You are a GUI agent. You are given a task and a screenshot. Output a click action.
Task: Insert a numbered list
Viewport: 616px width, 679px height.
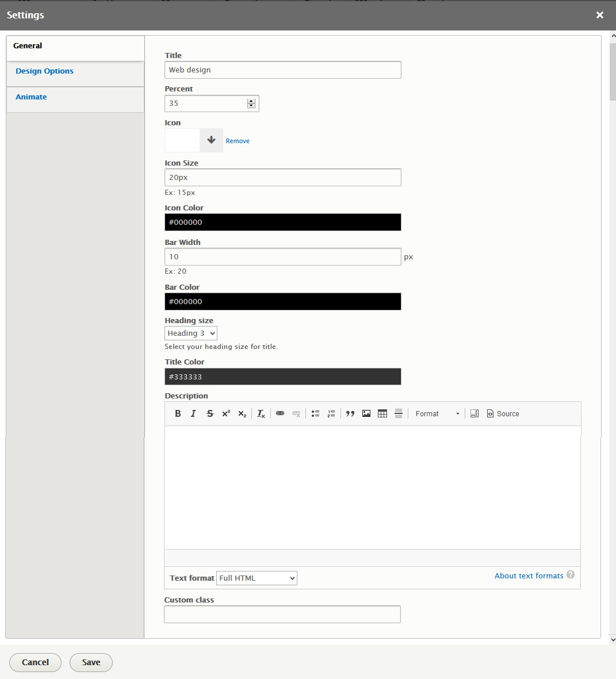pos(331,413)
